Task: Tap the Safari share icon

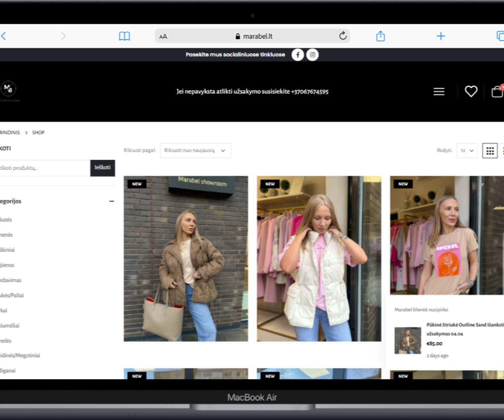Action: coord(380,36)
